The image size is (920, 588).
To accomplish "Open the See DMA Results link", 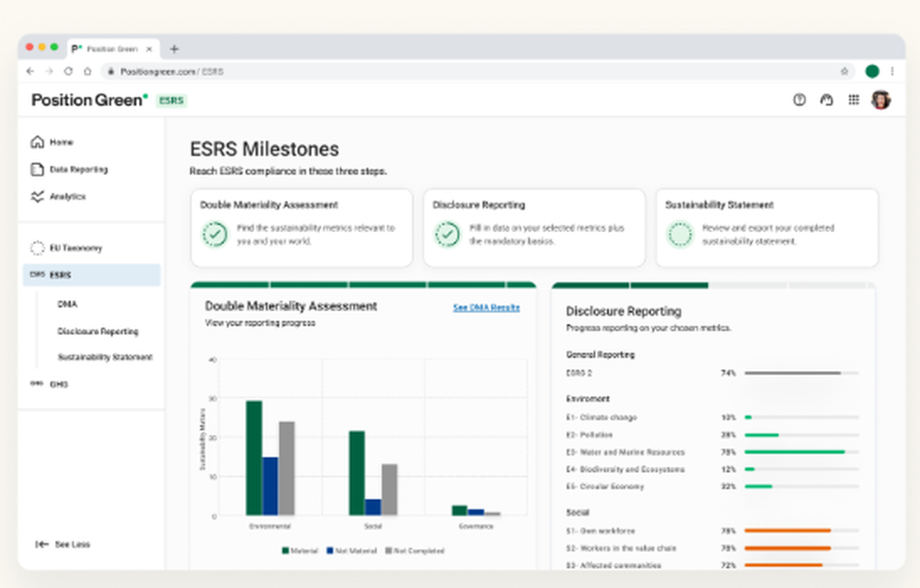I will [x=487, y=307].
